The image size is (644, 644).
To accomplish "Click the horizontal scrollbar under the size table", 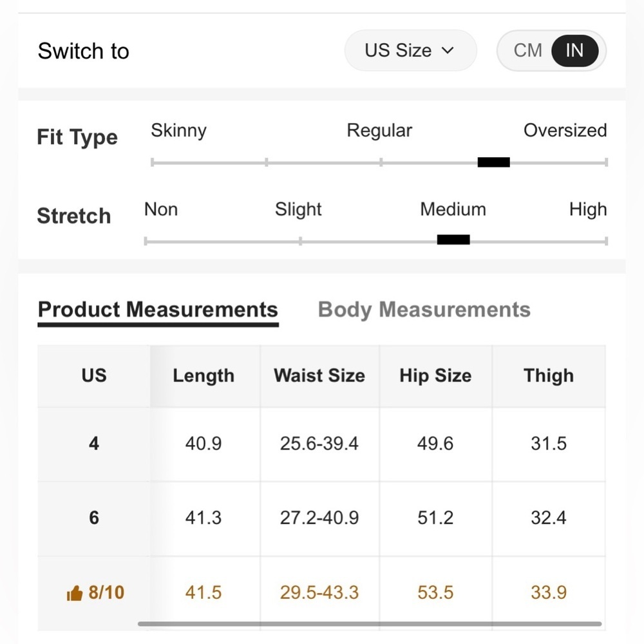I will pyautogui.click(x=370, y=623).
